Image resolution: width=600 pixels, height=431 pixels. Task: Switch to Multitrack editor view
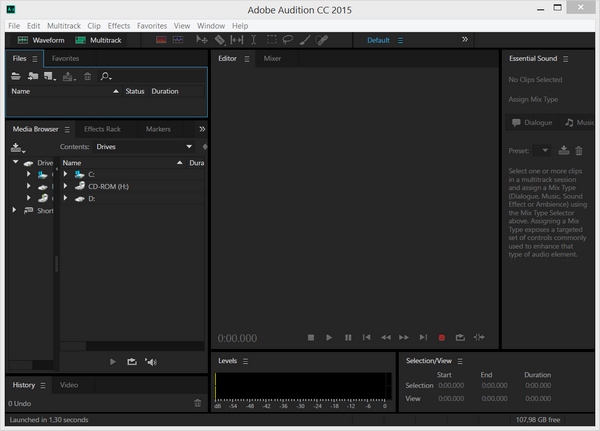tap(98, 40)
